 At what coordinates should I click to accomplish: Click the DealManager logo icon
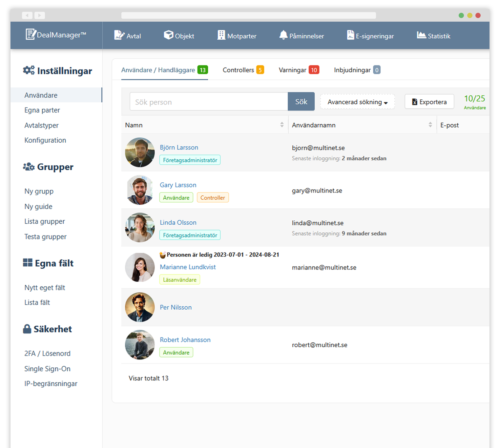[x=31, y=34]
